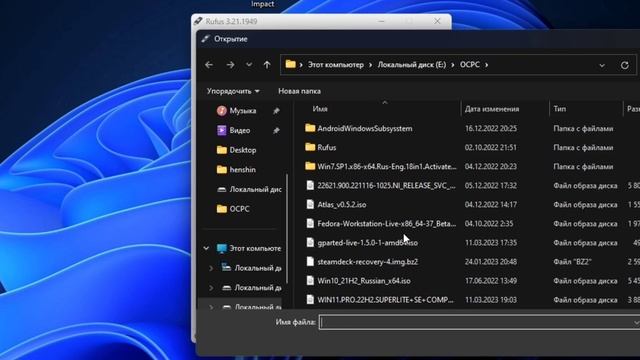Refresh the OCPC folder view
The width and height of the screenshot is (640, 360).
[x=624, y=65]
